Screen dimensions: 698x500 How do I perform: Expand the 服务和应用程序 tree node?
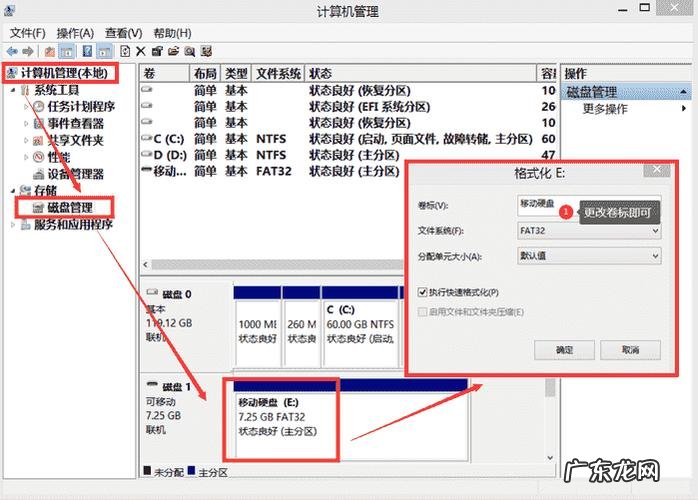click(x=13, y=225)
